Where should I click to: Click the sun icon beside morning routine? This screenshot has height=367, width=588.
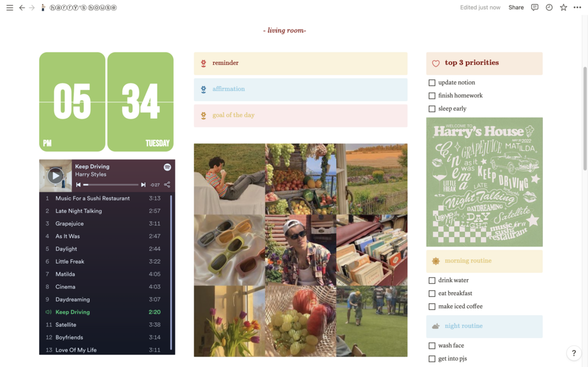436,261
